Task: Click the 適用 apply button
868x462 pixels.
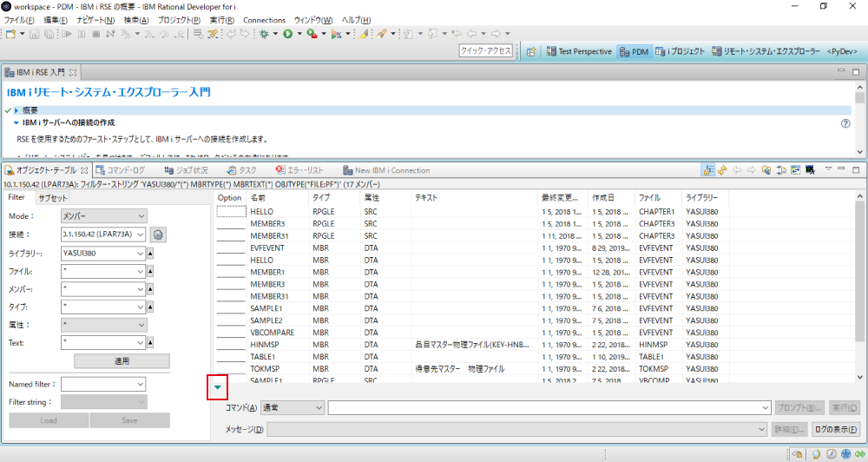Action: coord(122,361)
